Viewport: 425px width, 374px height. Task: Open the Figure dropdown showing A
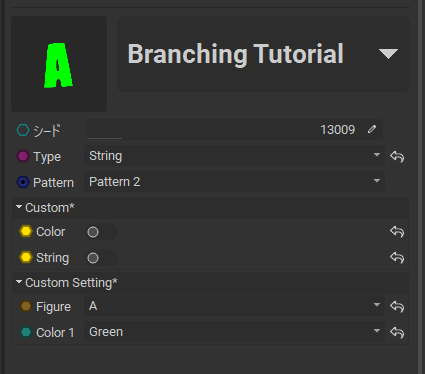pos(234,306)
